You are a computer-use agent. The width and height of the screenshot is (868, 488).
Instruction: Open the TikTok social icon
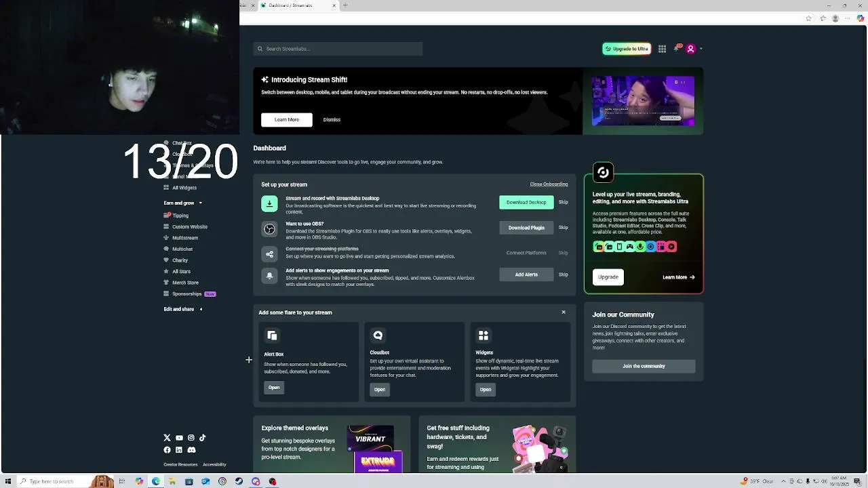202,438
